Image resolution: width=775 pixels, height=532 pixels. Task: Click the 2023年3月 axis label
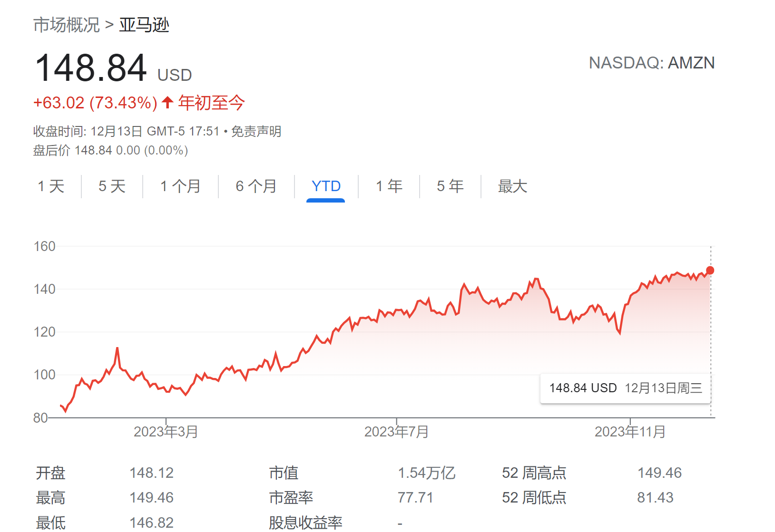click(x=166, y=432)
